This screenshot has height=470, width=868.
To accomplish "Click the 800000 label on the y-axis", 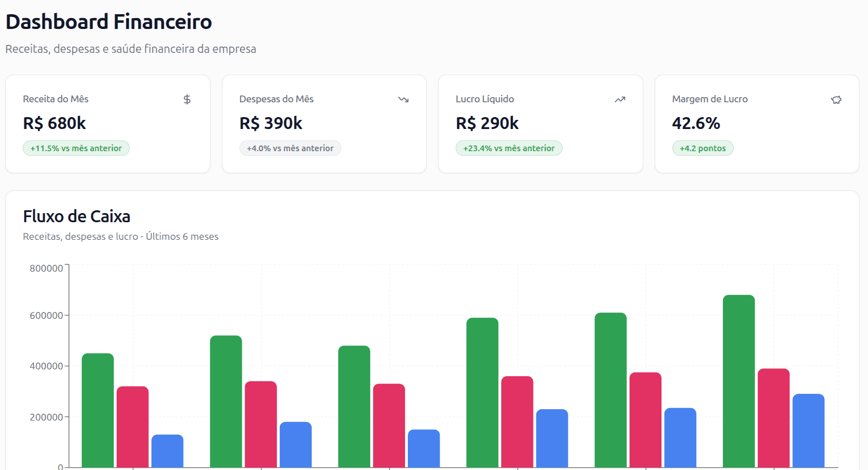I will click(47, 268).
